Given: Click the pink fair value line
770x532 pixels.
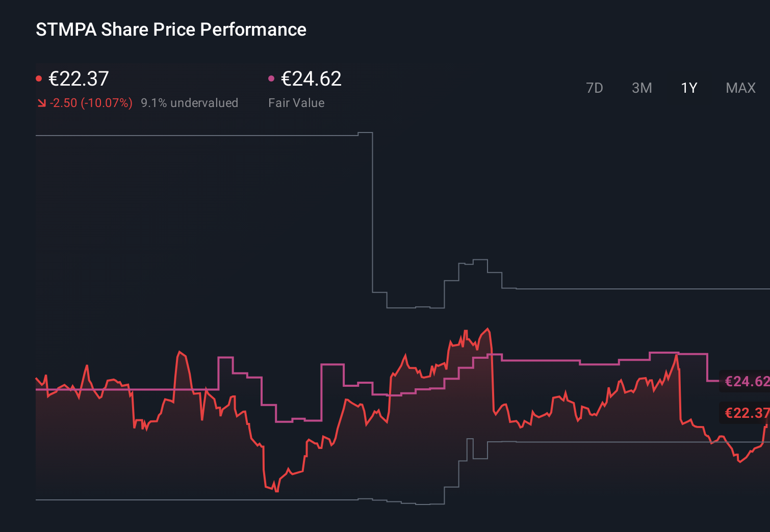Looking at the screenshot, I should [x=541, y=360].
